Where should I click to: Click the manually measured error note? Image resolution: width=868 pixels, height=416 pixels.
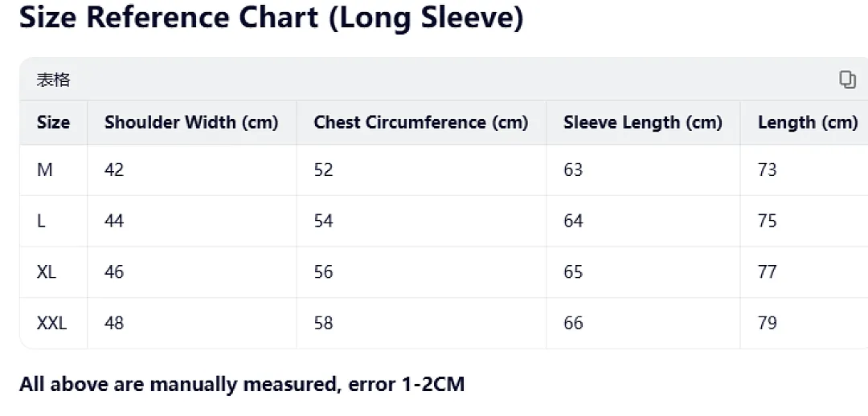click(242, 384)
